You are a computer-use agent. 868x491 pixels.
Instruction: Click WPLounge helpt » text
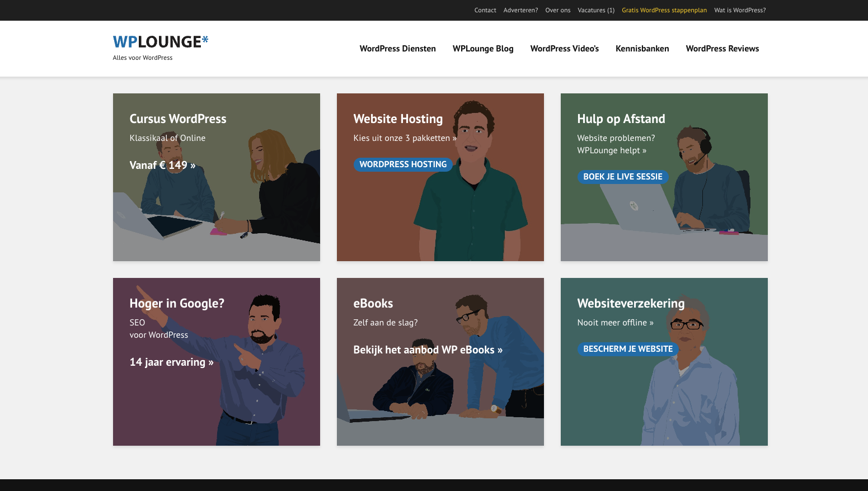612,150
